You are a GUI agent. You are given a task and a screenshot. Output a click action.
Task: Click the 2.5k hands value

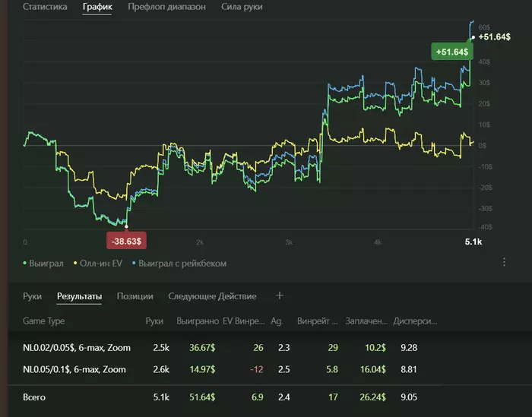[161, 348]
